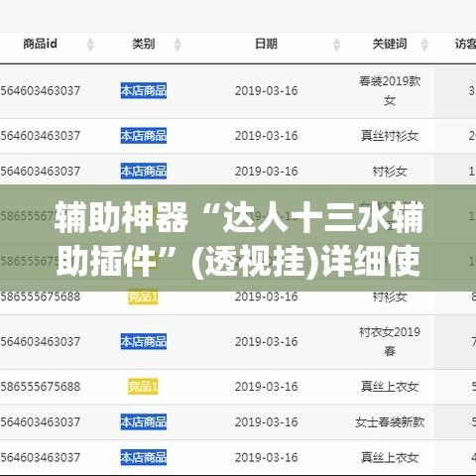Image resolution: width=476 pixels, height=476 pixels.
Task: Click date 2019-03-16 in 春装2019款女 row
Action: coord(267,90)
